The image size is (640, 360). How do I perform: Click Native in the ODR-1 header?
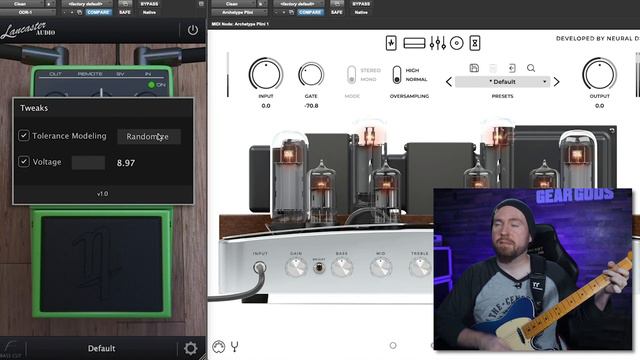pyautogui.click(x=149, y=12)
